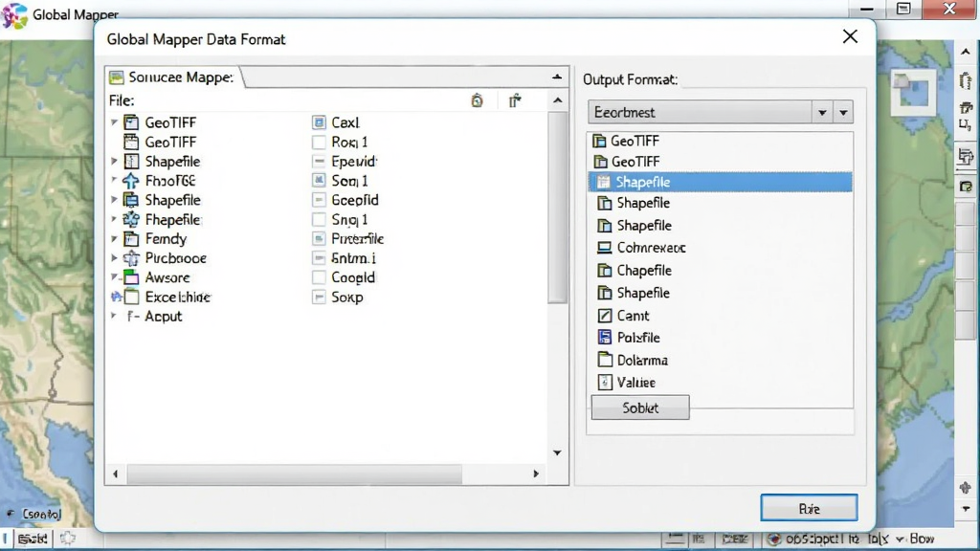
Task: Click the Eakt button in the status bar
Action: click(32, 539)
